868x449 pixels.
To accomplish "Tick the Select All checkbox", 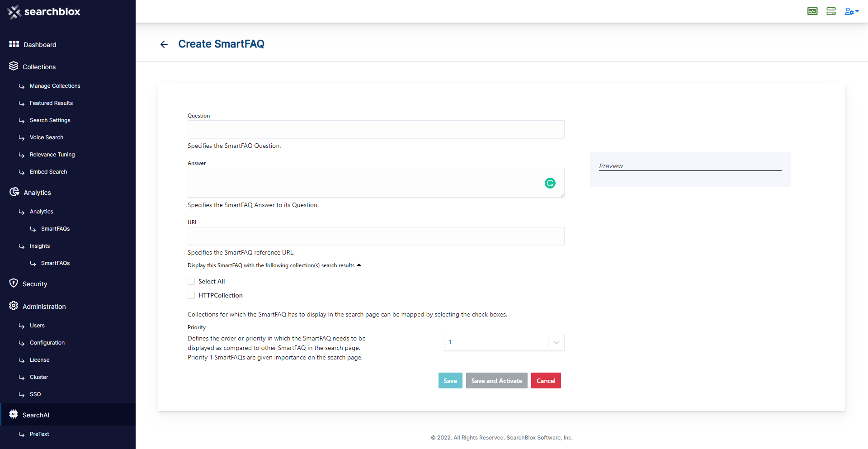I will pos(191,281).
